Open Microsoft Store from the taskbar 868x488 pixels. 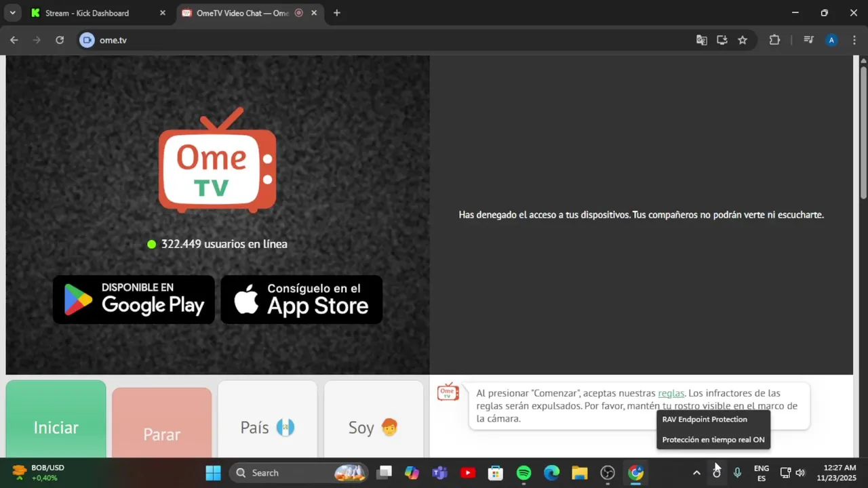tap(496, 473)
